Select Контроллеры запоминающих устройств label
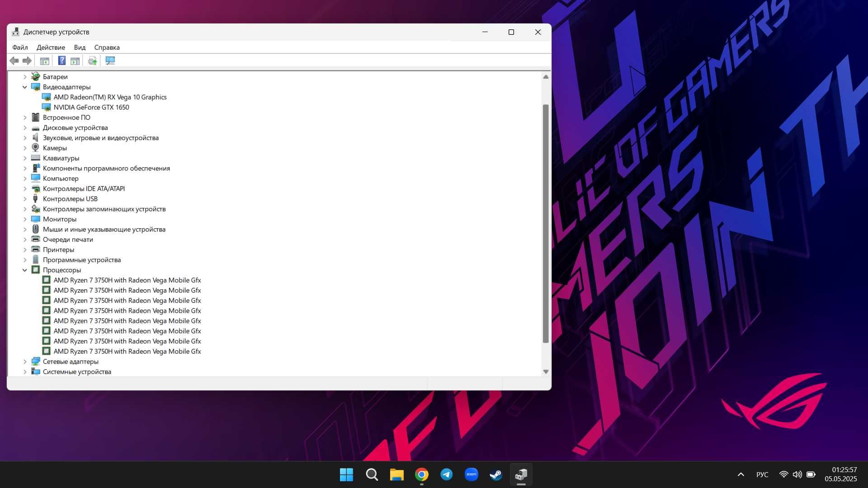Viewport: 868px width, 488px height. 104,209
